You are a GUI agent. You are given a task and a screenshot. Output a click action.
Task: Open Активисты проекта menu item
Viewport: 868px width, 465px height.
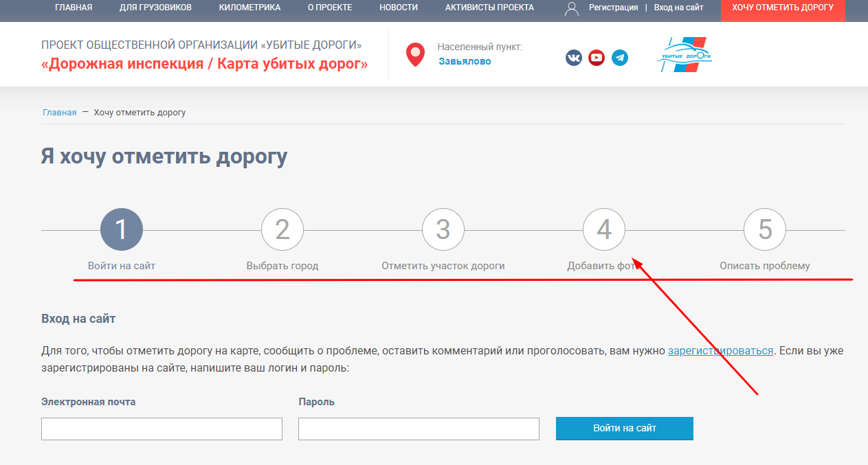489,8
